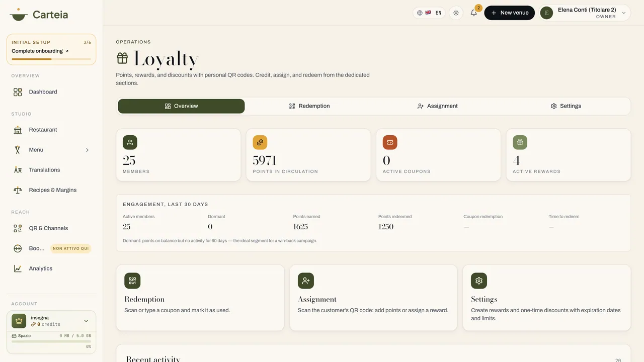This screenshot has height=362, width=644.
Task: Go to Dashboard in sidebar
Action: tap(51, 92)
